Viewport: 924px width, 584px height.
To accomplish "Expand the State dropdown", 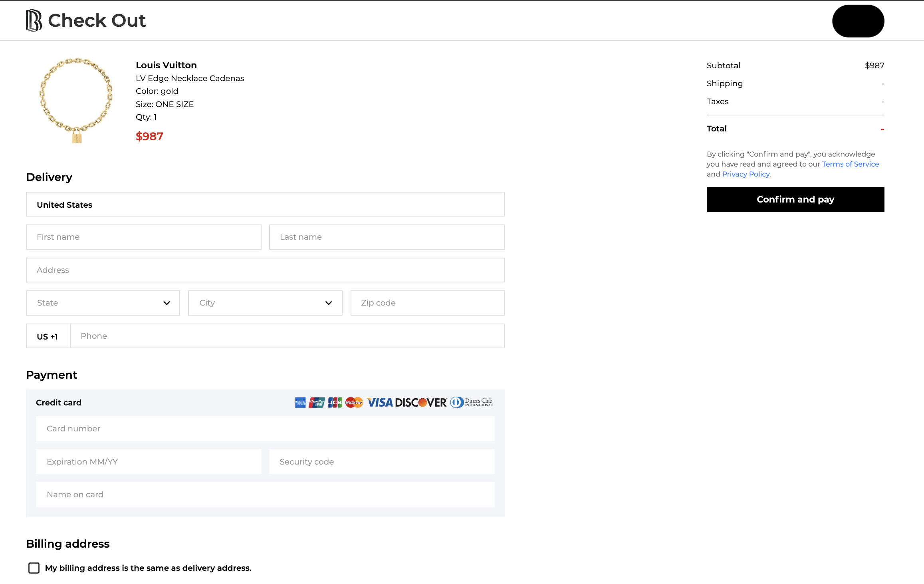I will click(x=103, y=303).
